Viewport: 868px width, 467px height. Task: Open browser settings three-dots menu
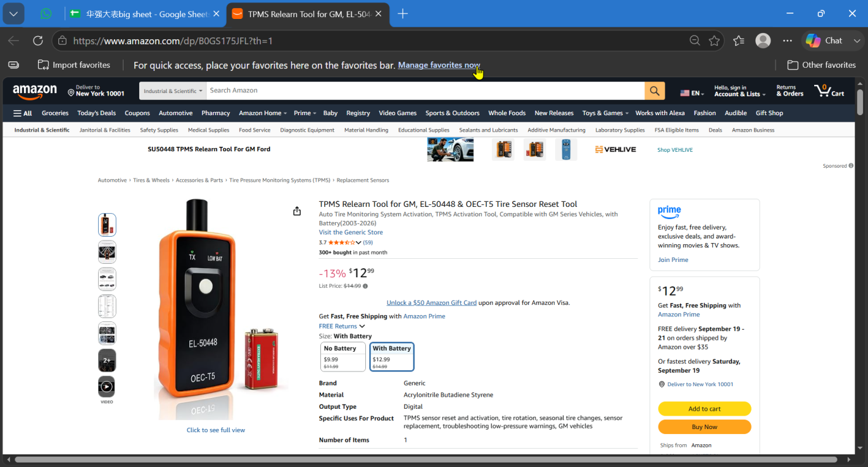point(788,40)
